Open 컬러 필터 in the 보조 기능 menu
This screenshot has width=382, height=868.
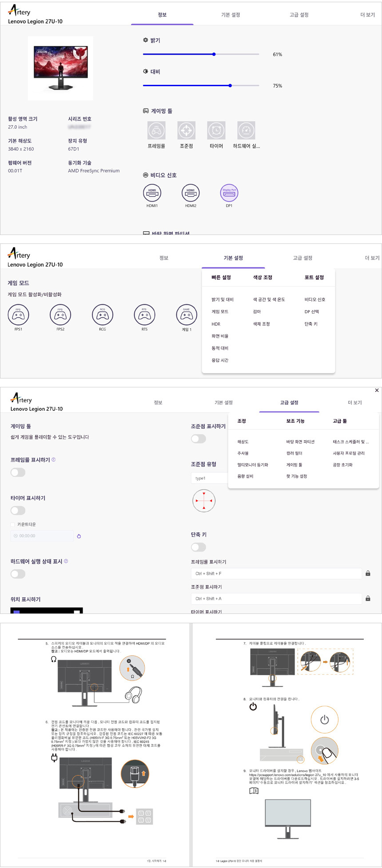pos(294,453)
